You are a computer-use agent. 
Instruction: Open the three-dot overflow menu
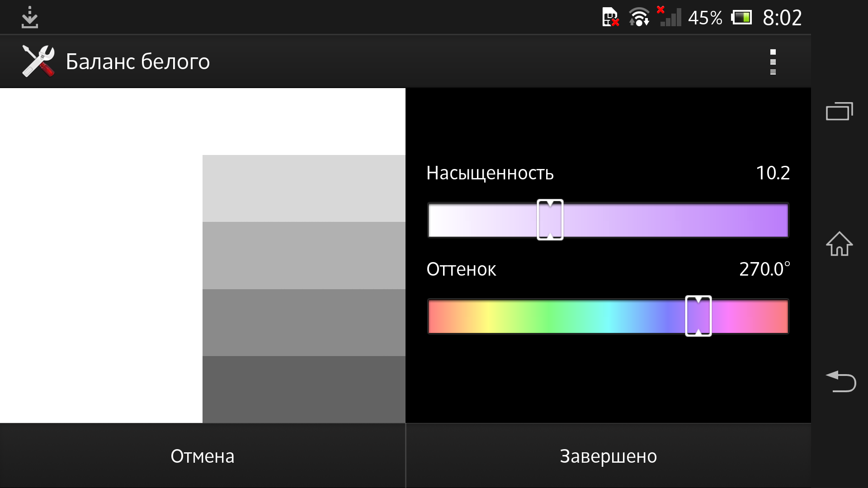coord(773,62)
